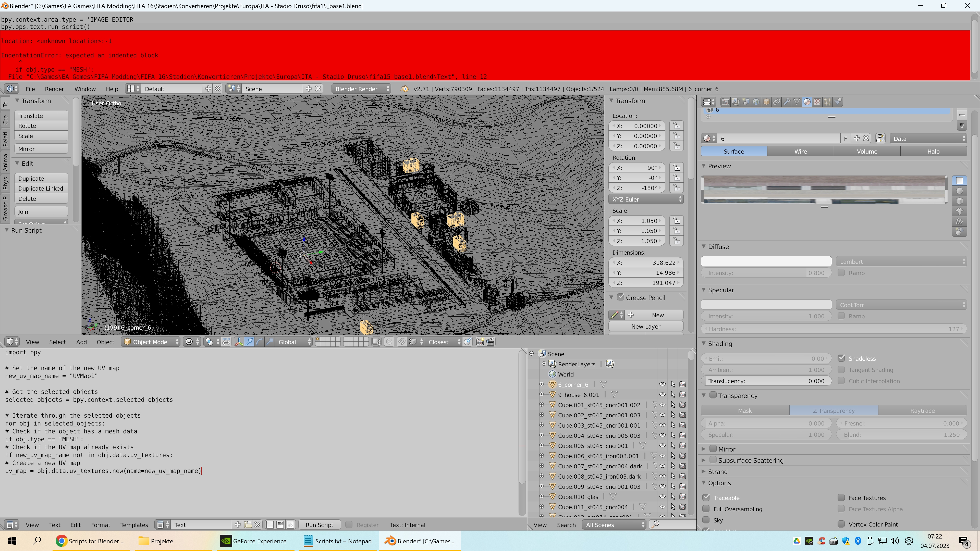Click the OpenGL render animation clapper icon
This screenshot has height=551, width=980.
[x=490, y=342]
